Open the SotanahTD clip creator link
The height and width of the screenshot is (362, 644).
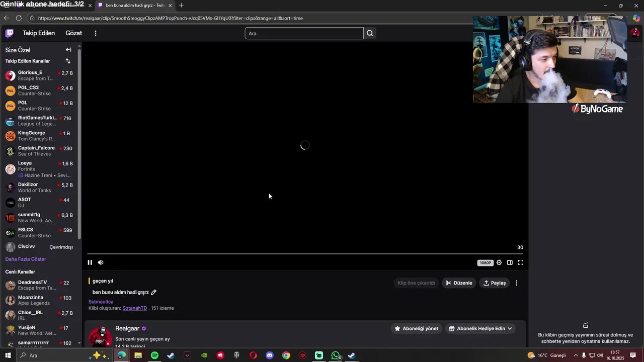135,308
